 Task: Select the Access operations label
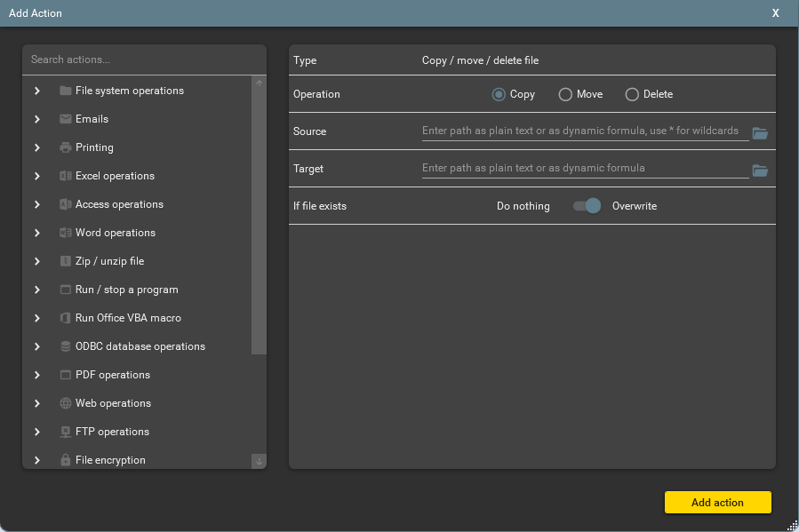click(119, 204)
